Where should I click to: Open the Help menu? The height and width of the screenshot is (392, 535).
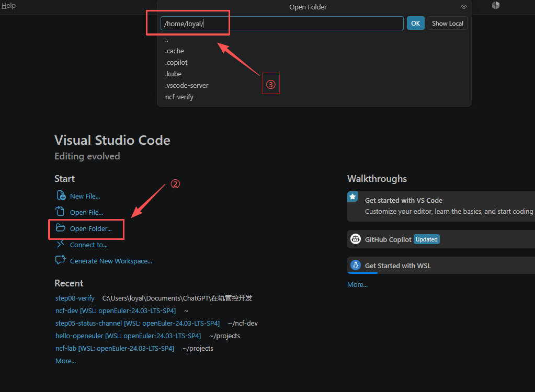point(8,6)
